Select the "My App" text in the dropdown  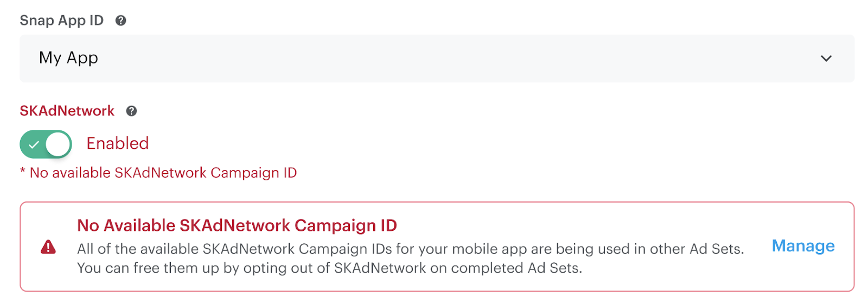[69, 58]
